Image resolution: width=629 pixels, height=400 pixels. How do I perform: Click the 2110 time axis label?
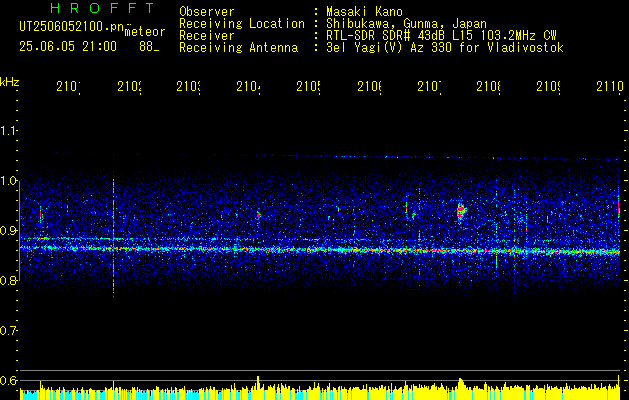[610, 86]
